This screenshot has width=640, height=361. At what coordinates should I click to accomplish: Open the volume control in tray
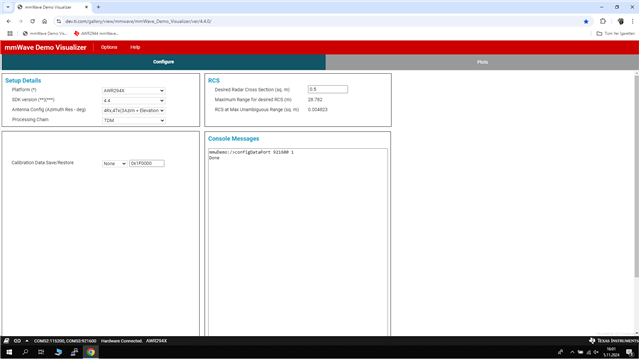tap(596, 352)
